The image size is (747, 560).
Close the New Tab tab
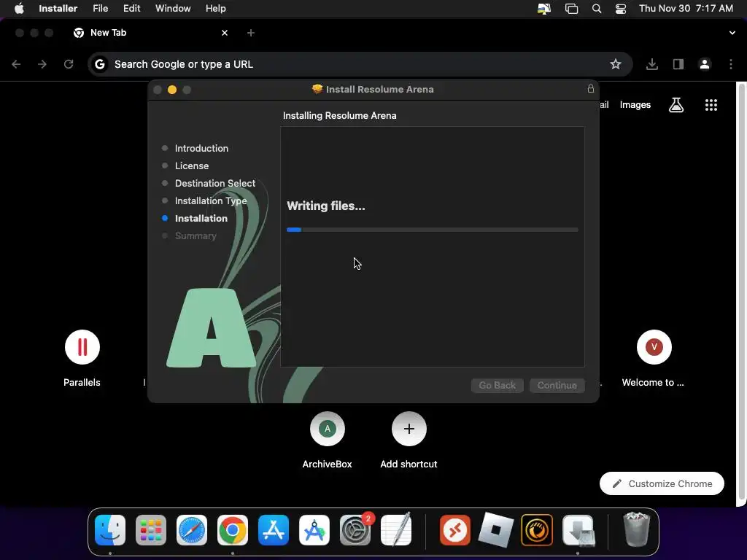tap(225, 33)
